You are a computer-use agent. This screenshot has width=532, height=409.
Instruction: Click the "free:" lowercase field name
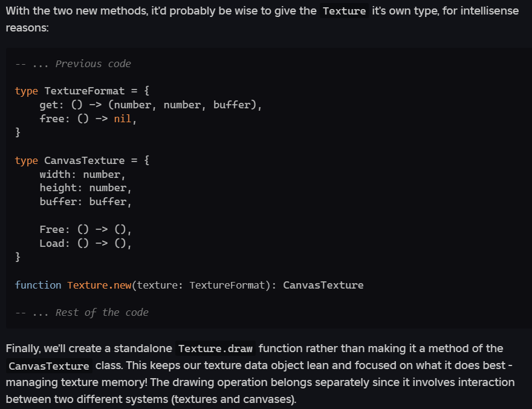click(52, 119)
